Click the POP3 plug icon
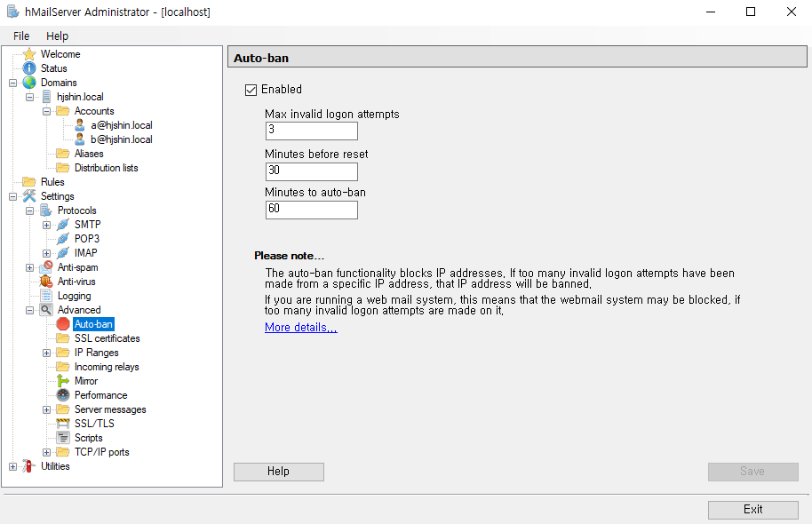 [63, 239]
